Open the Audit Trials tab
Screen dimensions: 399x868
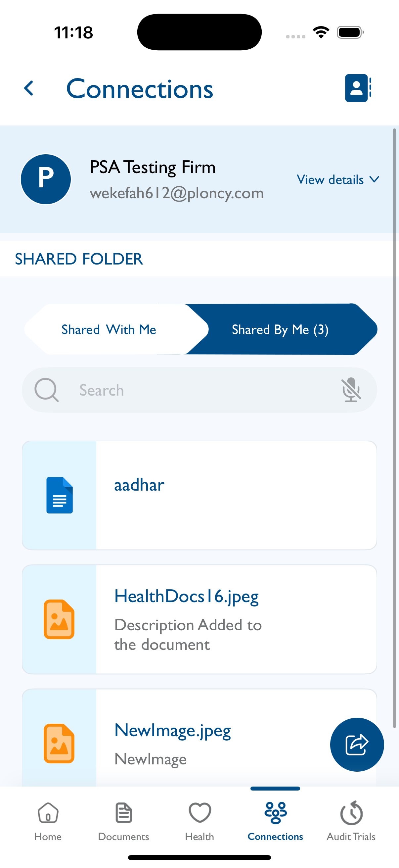(x=351, y=822)
